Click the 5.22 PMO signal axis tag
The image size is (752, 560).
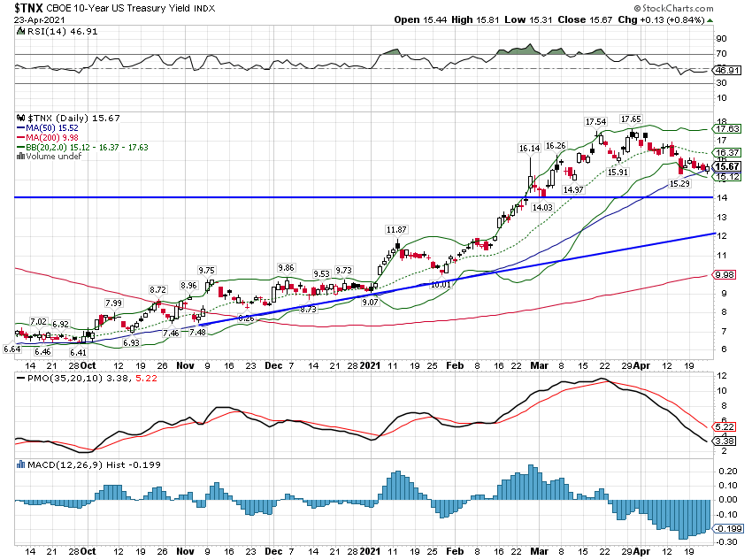pyautogui.click(x=725, y=426)
